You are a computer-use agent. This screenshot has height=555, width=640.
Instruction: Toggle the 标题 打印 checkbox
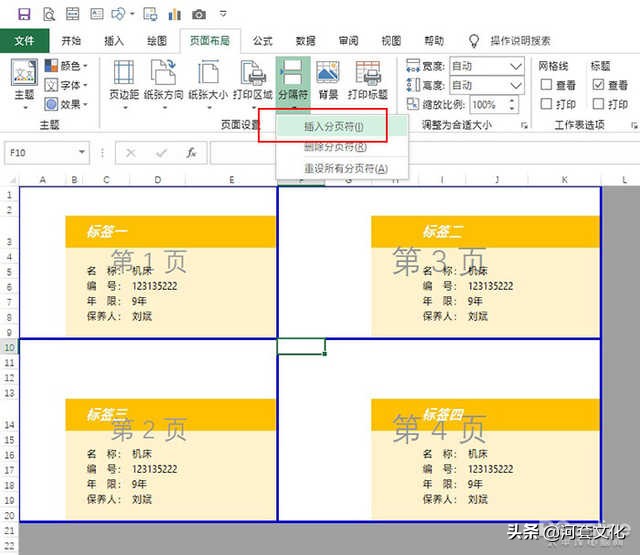click(x=598, y=104)
